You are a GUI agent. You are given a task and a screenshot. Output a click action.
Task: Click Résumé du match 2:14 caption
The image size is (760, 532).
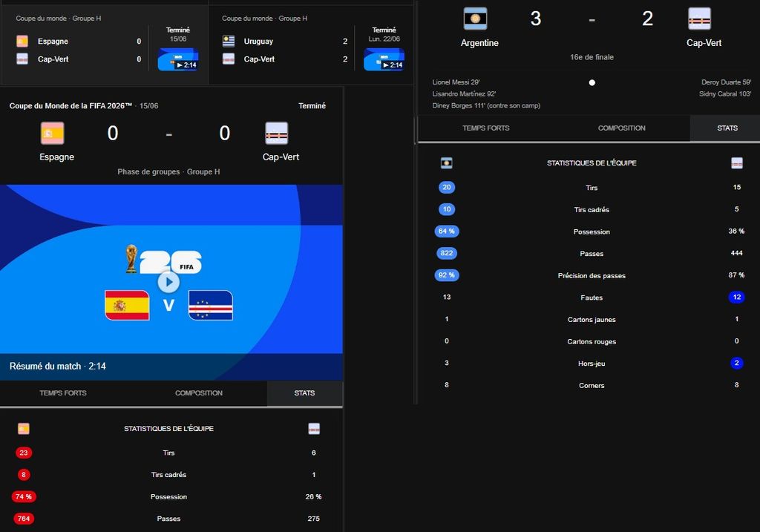(58, 367)
